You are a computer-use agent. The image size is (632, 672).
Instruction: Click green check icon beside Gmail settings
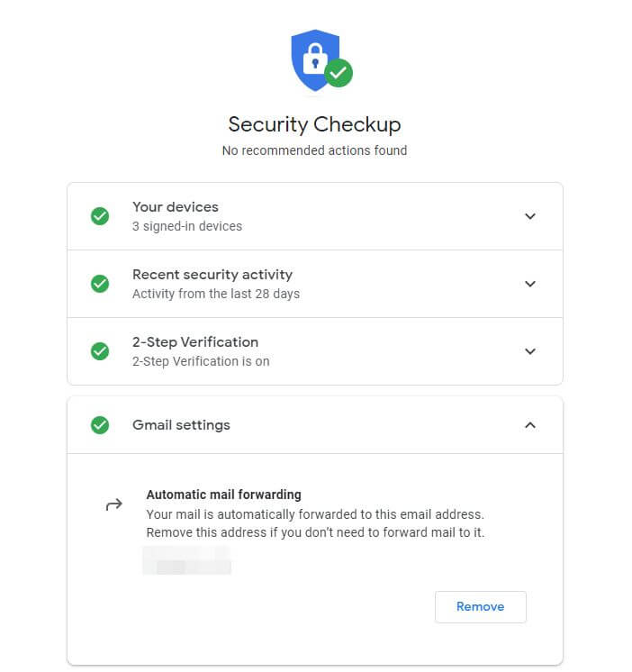pyautogui.click(x=100, y=425)
